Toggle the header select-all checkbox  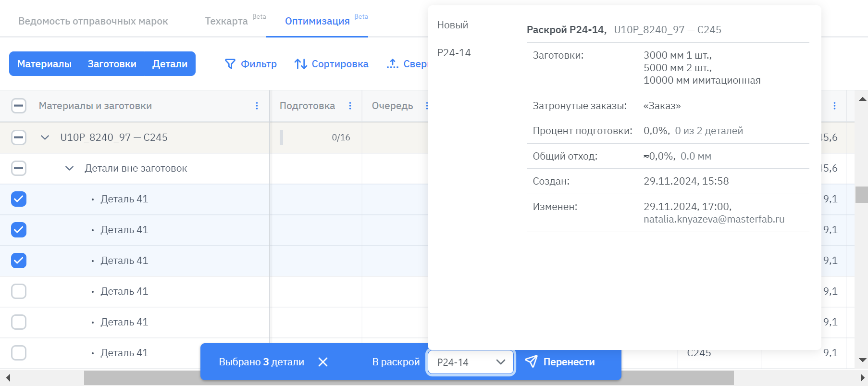tap(19, 106)
